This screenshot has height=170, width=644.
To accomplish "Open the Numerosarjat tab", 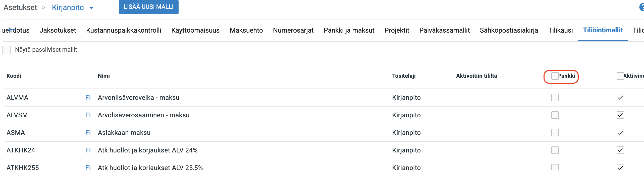I will 293,30.
